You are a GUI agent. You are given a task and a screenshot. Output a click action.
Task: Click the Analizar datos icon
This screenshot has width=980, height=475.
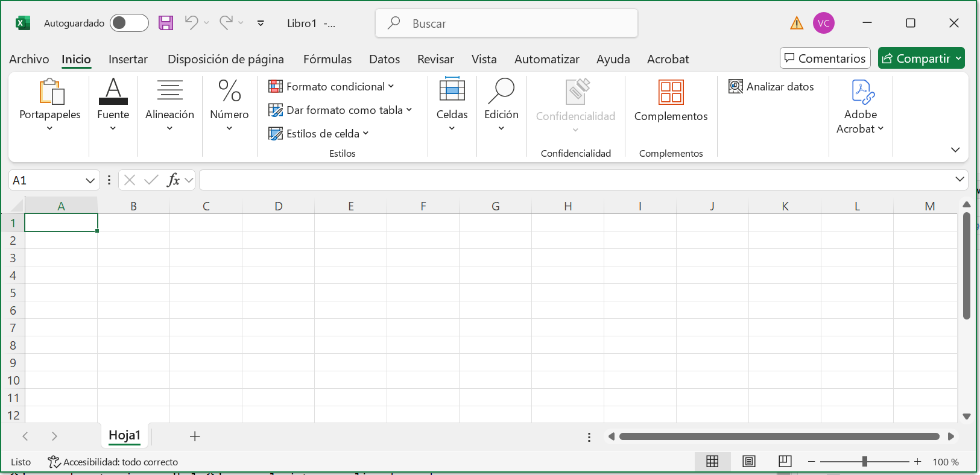736,87
